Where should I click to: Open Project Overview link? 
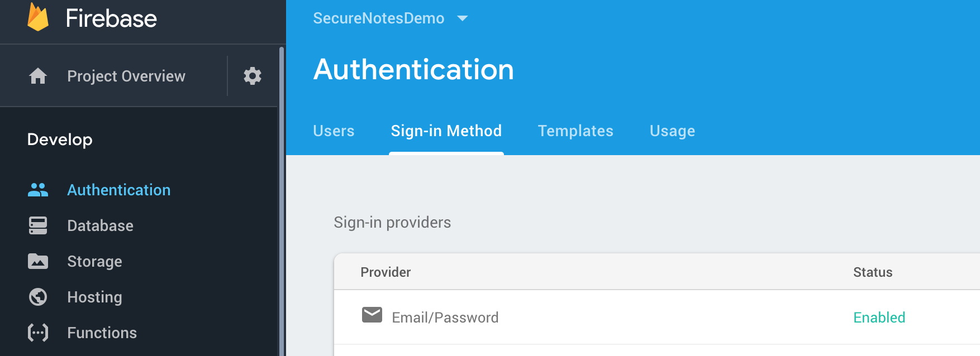[x=126, y=76]
